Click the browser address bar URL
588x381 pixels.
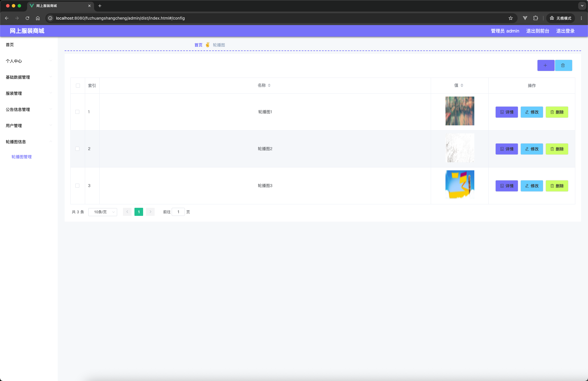coord(120,18)
